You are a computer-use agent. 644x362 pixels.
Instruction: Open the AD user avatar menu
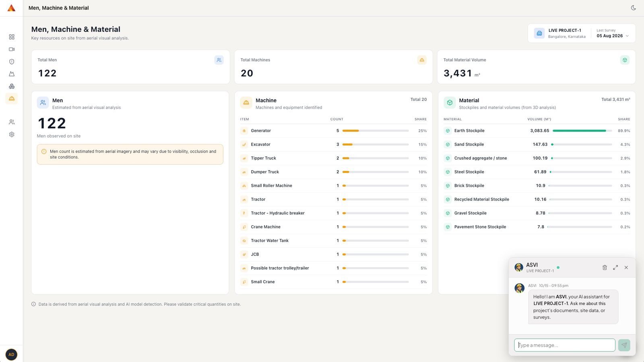11,354
